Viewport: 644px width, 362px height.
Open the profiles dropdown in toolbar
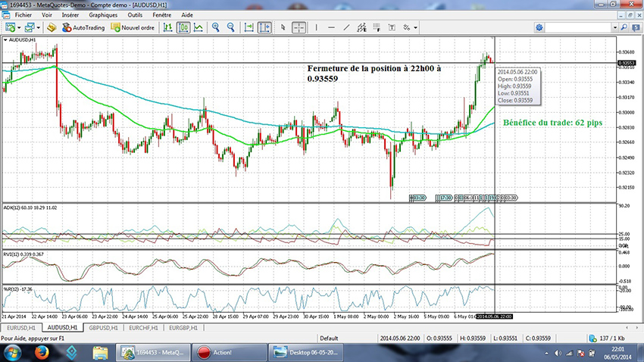(x=38, y=27)
